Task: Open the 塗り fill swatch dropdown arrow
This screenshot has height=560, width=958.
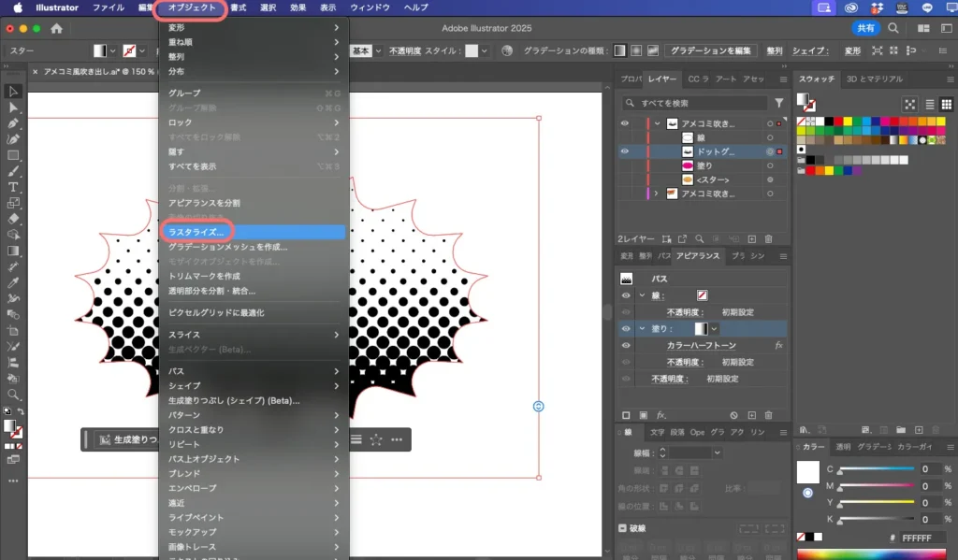Action: [x=715, y=329]
